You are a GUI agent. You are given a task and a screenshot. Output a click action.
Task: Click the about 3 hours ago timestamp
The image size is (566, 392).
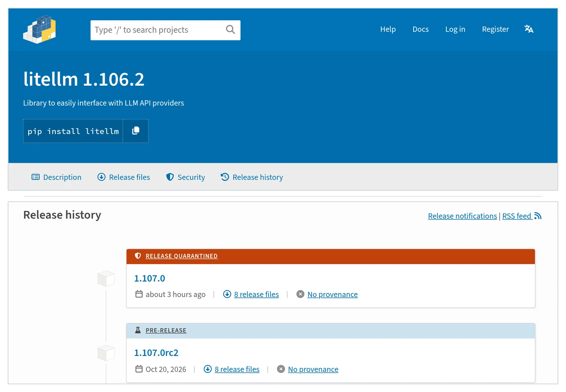175,294
